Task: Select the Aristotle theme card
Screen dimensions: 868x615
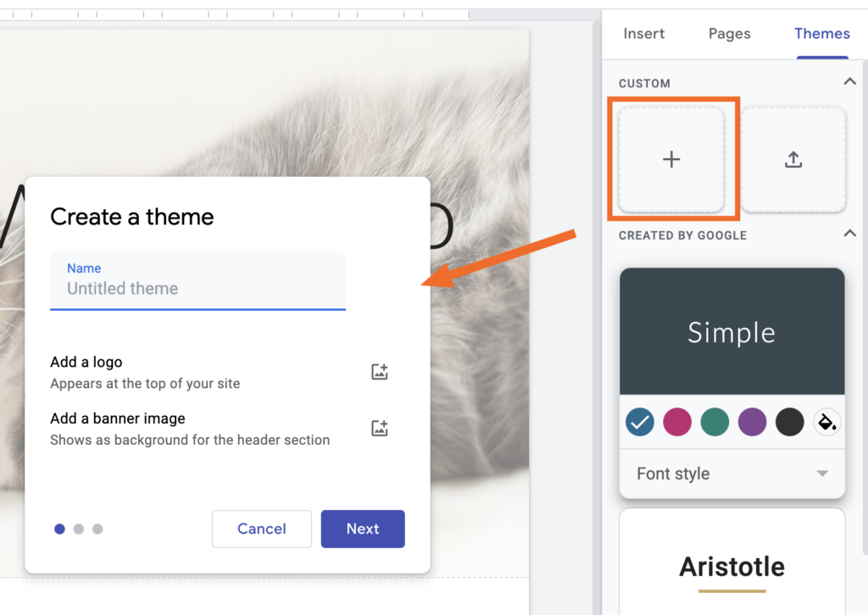Action: pos(732,562)
